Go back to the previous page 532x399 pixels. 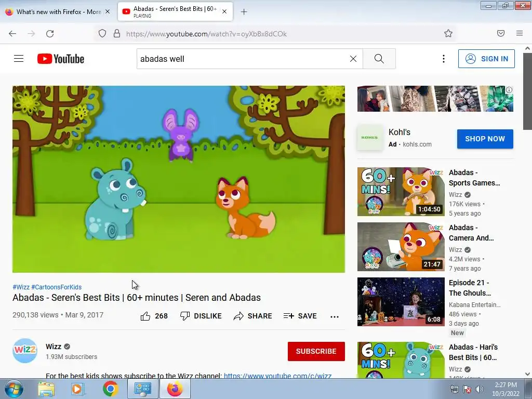12,34
